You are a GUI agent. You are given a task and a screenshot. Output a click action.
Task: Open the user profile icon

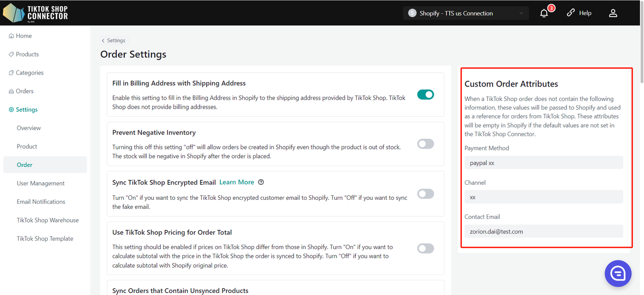(x=613, y=14)
